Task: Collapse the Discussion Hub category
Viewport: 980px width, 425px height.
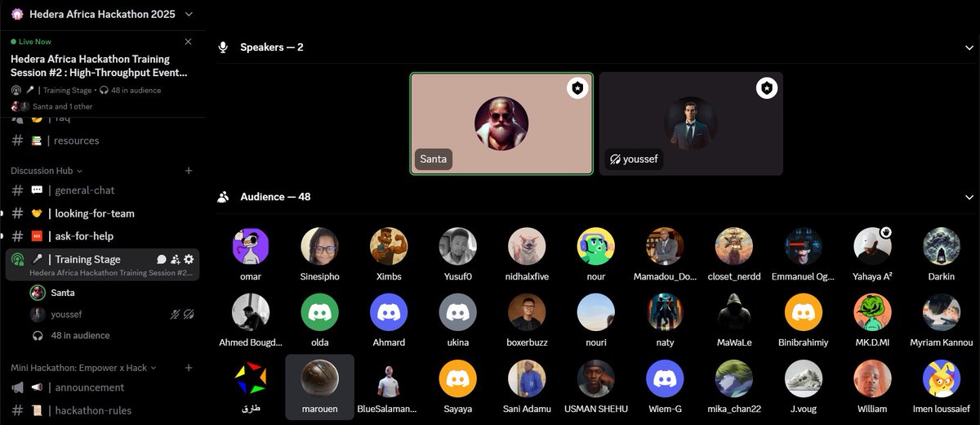Action: tap(47, 171)
